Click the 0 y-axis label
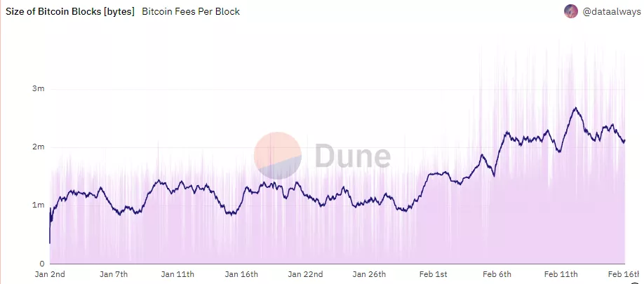The width and height of the screenshot is (644, 284). coord(42,263)
